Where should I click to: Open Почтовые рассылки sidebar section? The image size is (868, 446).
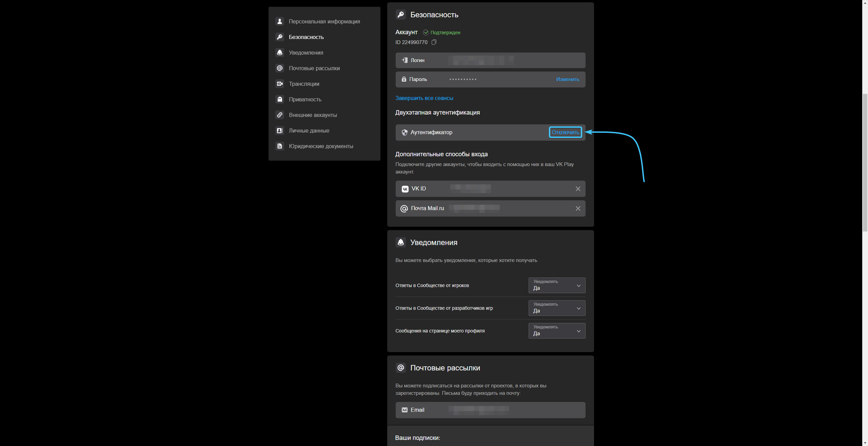click(314, 68)
